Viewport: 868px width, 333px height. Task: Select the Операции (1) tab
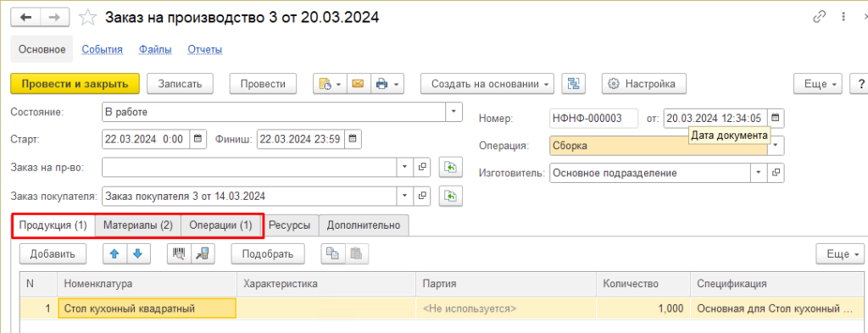click(221, 225)
